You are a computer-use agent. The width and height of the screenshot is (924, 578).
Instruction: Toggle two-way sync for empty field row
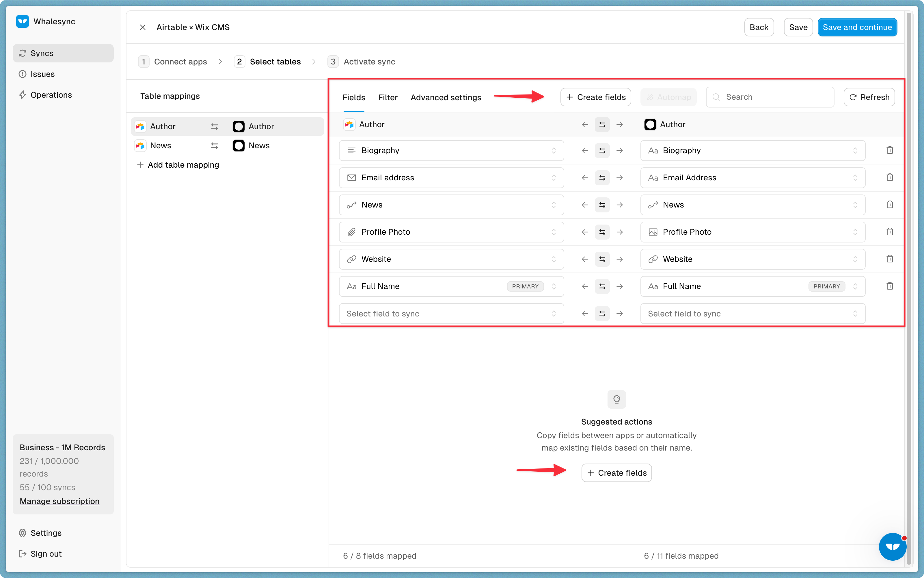602,314
